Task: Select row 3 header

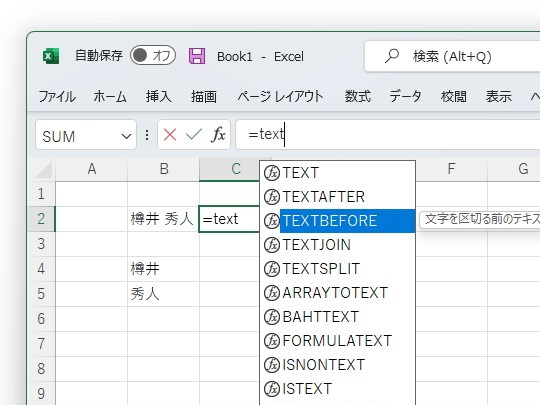Action: click(x=41, y=244)
